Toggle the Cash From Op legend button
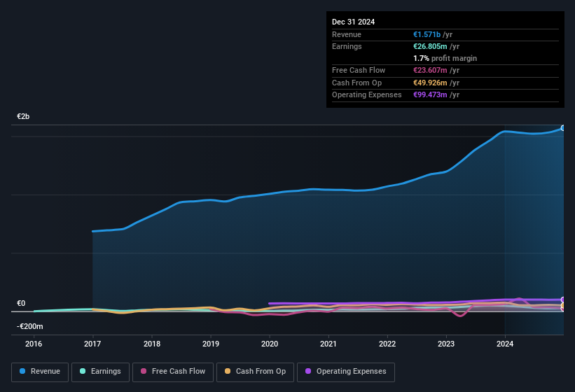Image resolution: width=575 pixels, height=392 pixels. point(255,372)
